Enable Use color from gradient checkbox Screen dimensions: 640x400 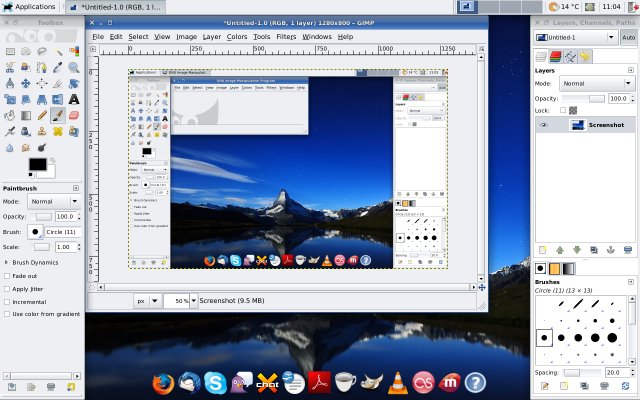[7, 314]
